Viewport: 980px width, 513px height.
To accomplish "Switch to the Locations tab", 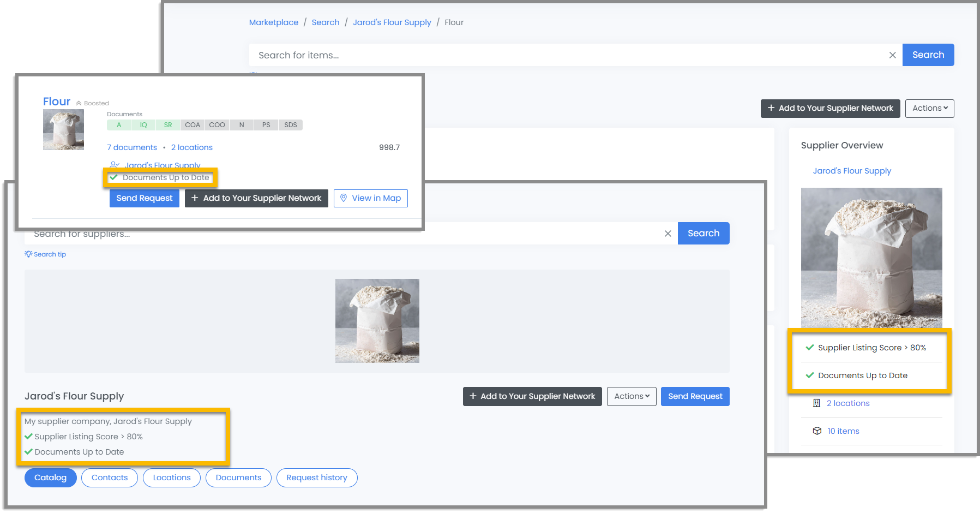I will (x=172, y=478).
